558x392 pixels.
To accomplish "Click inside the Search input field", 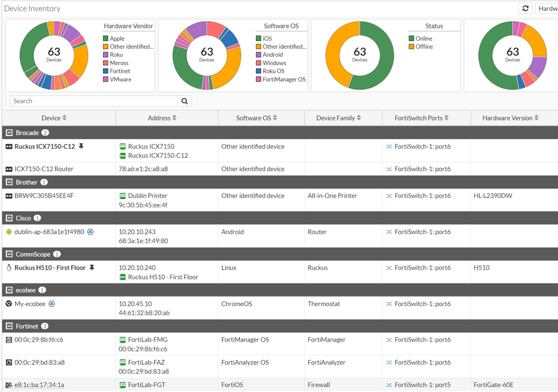I will [x=86, y=101].
